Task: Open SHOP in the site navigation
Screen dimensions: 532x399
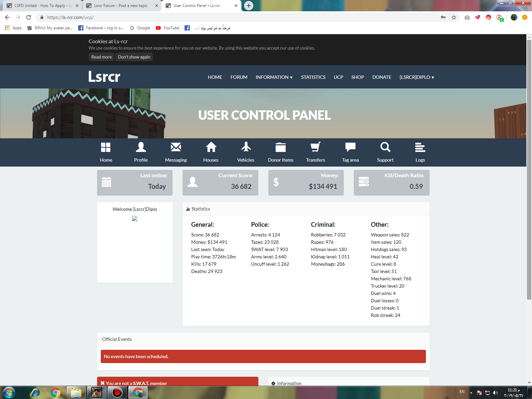Action: point(358,77)
